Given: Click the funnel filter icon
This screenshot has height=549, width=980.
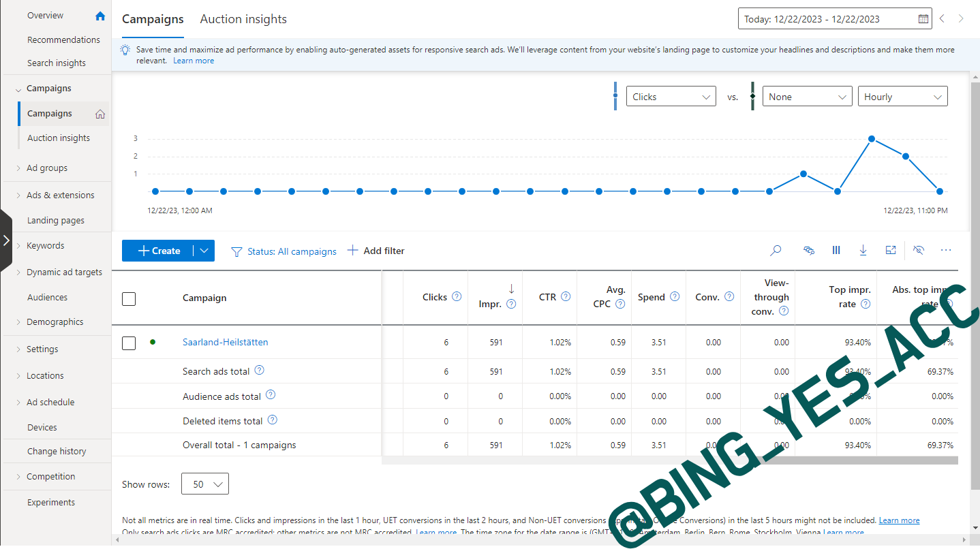Looking at the screenshot, I should 236,251.
